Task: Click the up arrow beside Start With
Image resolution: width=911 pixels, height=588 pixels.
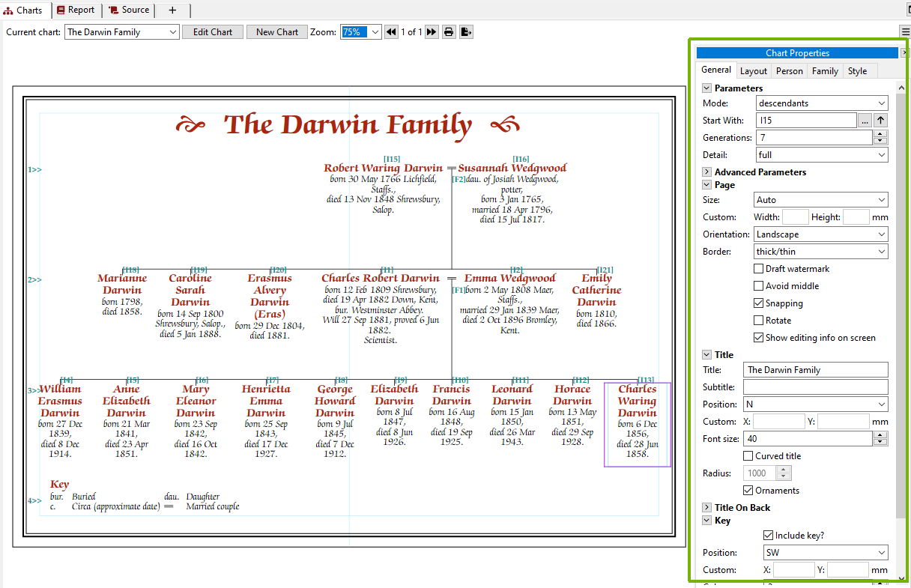Action: [x=881, y=121]
